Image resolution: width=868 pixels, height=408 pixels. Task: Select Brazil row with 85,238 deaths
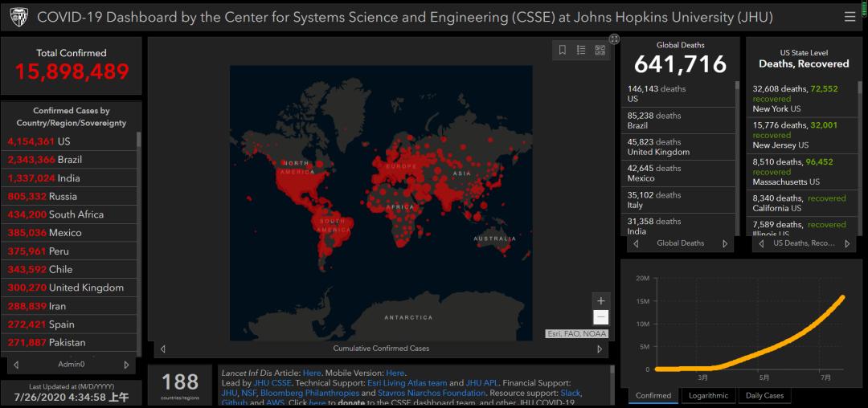[x=680, y=120]
